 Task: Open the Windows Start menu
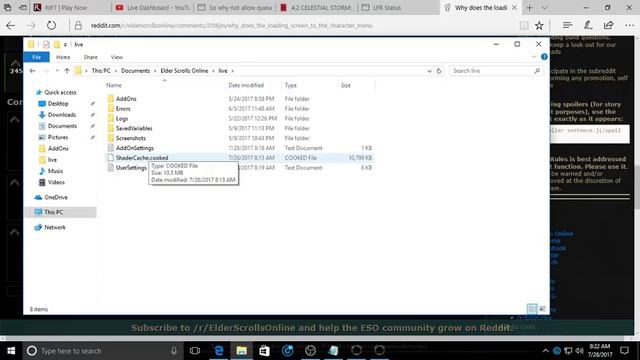click(11, 351)
